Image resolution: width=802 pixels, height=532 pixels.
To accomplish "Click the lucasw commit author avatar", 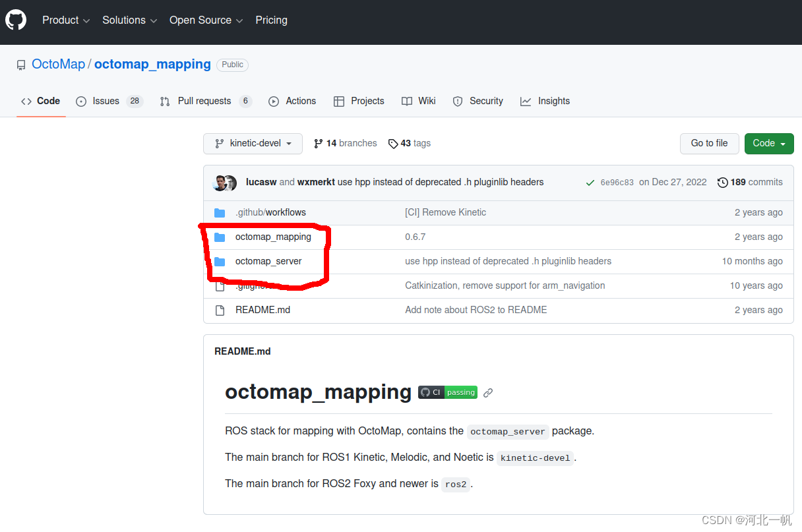I will (220, 183).
